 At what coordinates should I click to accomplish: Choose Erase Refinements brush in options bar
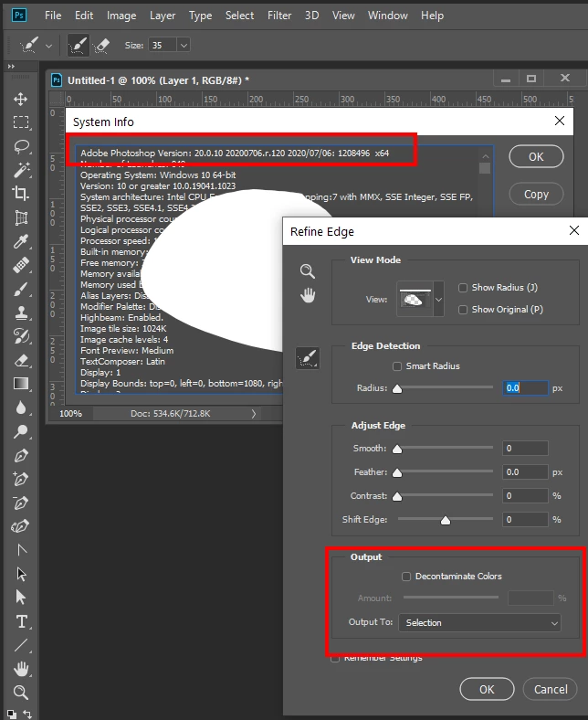101,45
